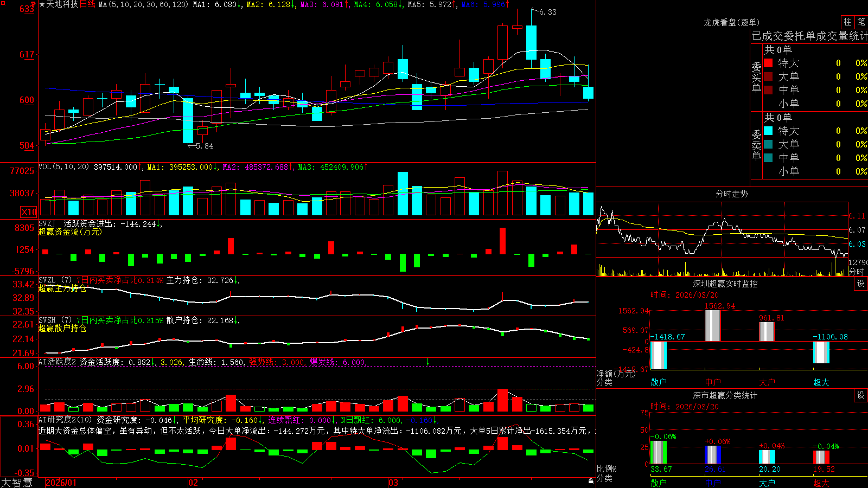
Task: Click the SVSH (7) indicator name
Action: [55, 320]
